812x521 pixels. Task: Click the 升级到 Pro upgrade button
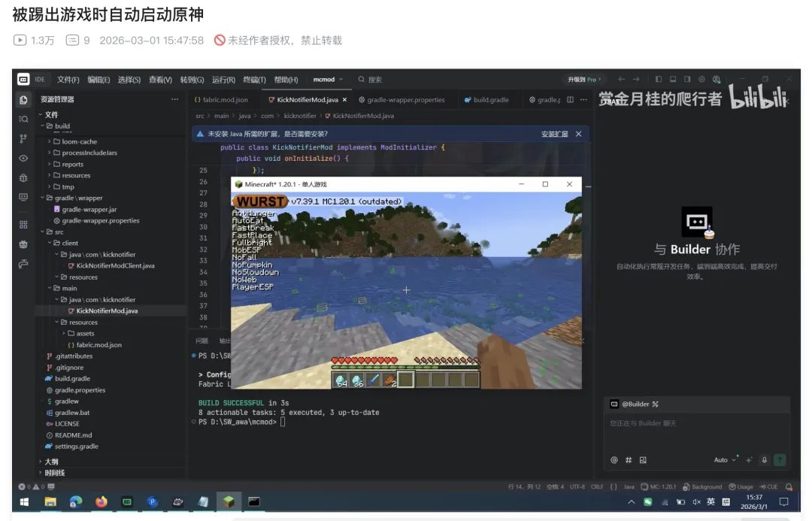click(584, 79)
